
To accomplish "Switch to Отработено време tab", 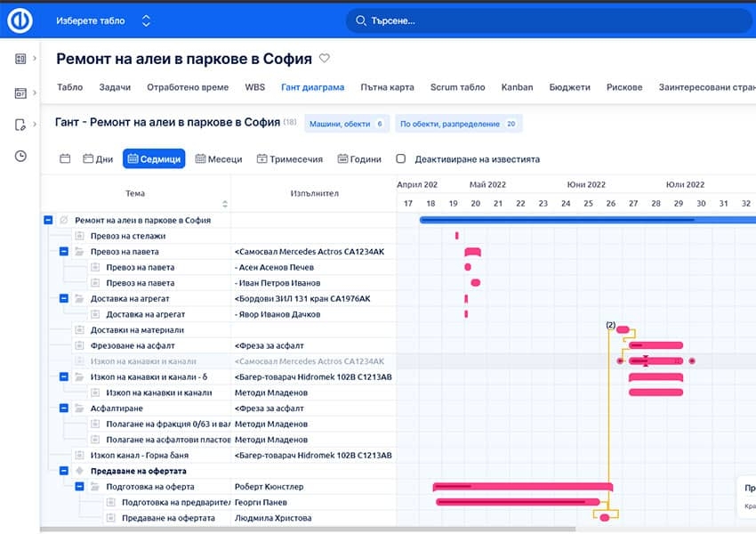I will (188, 87).
